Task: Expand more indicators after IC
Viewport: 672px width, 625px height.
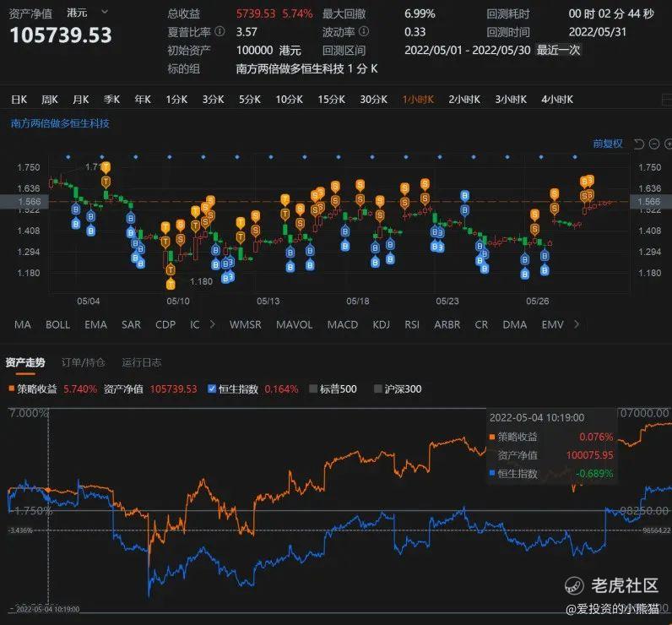Action: coord(212,324)
